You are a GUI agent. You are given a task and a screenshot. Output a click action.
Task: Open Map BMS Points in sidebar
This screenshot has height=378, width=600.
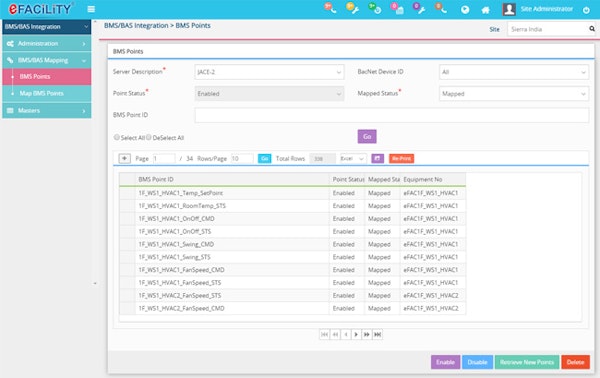coord(47,93)
